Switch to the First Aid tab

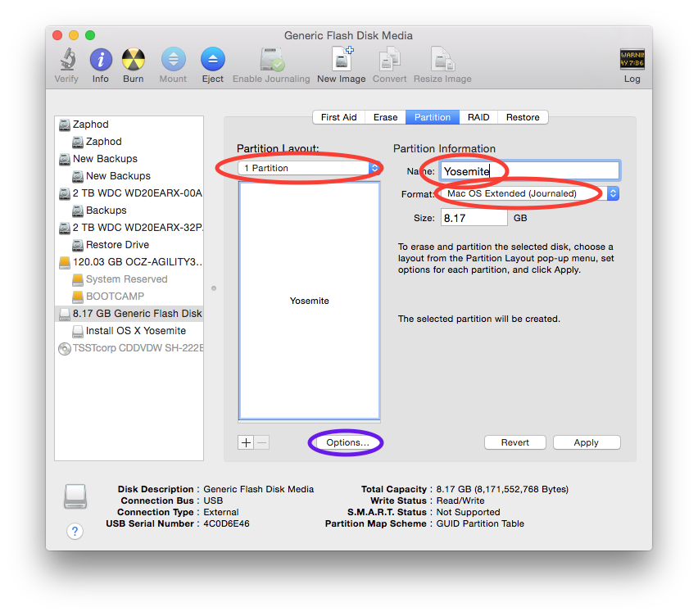[x=339, y=117]
